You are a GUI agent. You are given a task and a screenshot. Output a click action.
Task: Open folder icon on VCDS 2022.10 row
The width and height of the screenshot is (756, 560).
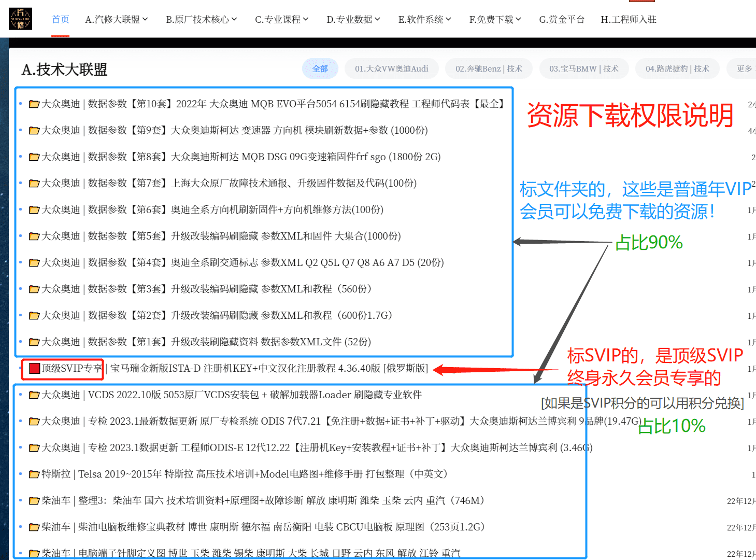(x=34, y=395)
